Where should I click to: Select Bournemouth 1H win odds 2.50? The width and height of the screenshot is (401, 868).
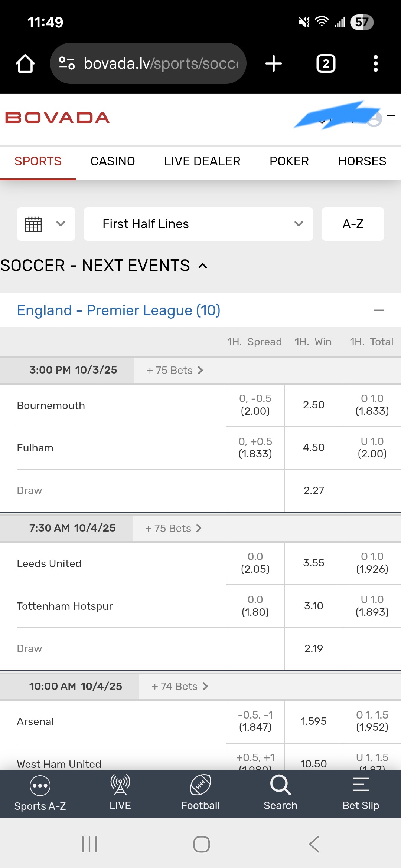[314, 405]
